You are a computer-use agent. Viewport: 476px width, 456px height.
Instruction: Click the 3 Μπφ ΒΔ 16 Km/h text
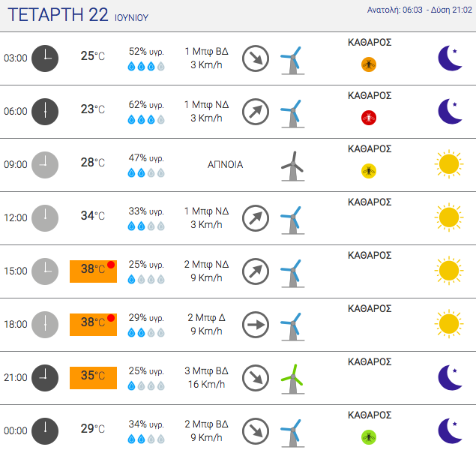point(206,377)
